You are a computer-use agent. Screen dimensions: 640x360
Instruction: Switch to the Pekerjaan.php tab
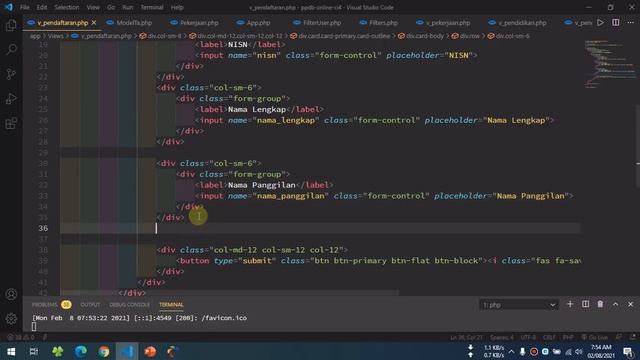pos(199,23)
